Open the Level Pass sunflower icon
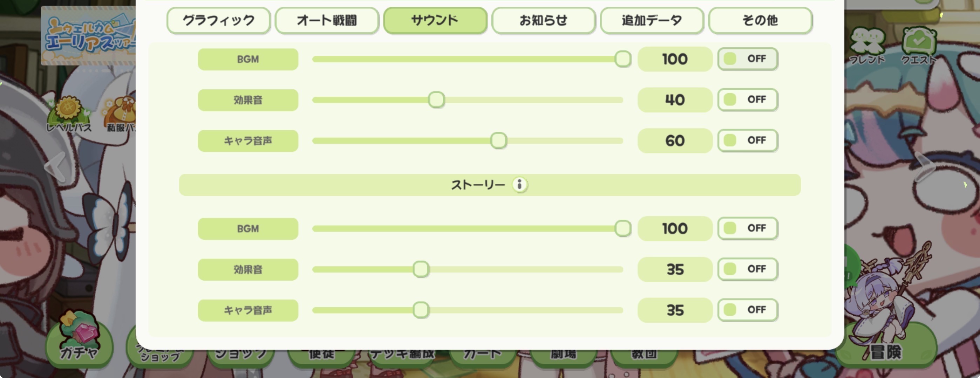This screenshot has height=378, width=980. [69, 113]
